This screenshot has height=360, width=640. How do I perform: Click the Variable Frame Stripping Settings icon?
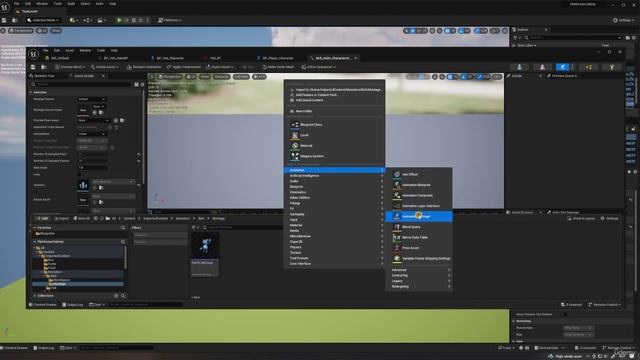coord(397,258)
